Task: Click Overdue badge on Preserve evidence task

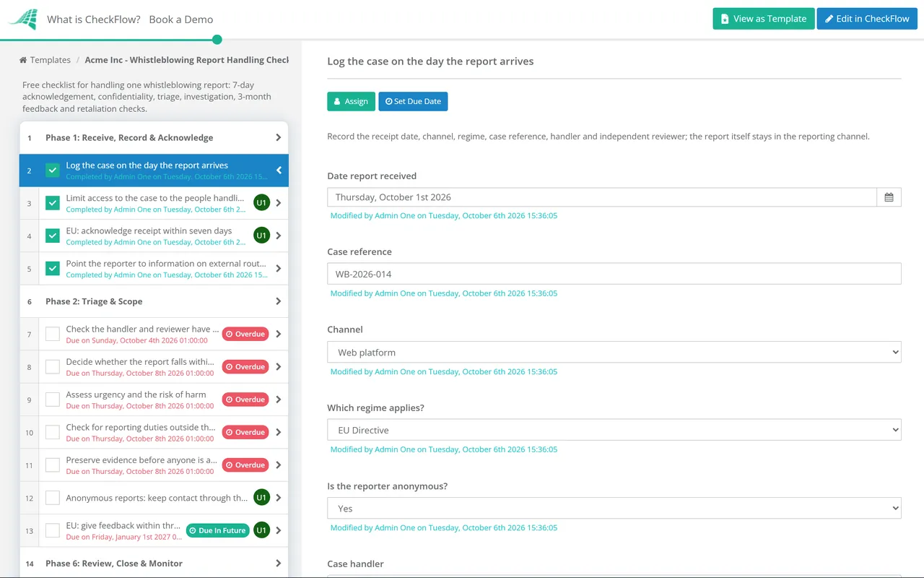Action: [x=245, y=465]
